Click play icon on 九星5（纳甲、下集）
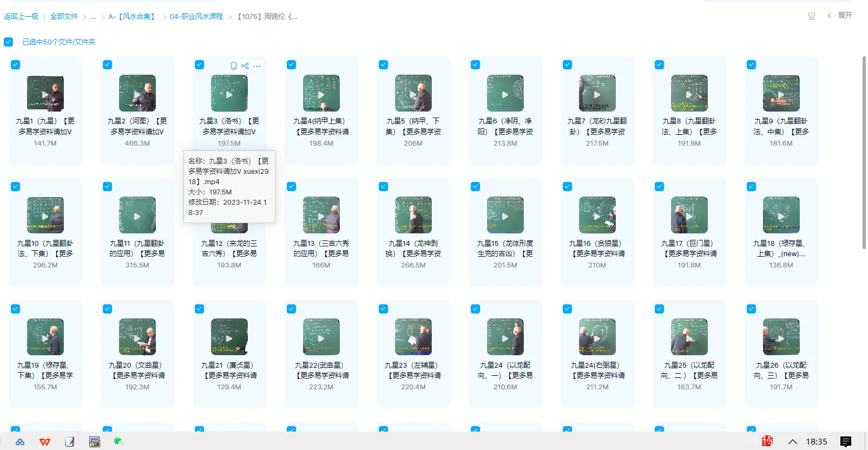 pos(413,94)
